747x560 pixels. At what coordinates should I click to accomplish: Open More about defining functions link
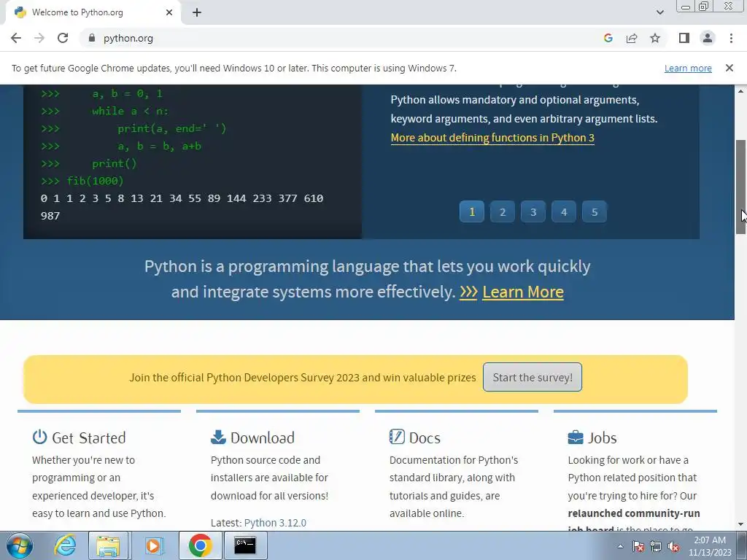[x=492, y=138]
